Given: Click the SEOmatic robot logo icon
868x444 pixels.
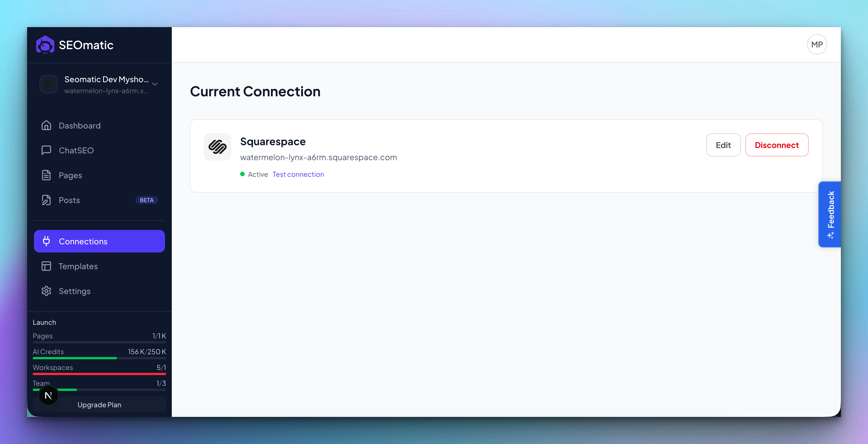Looking at the screenshot, I should tap(45, 45).
